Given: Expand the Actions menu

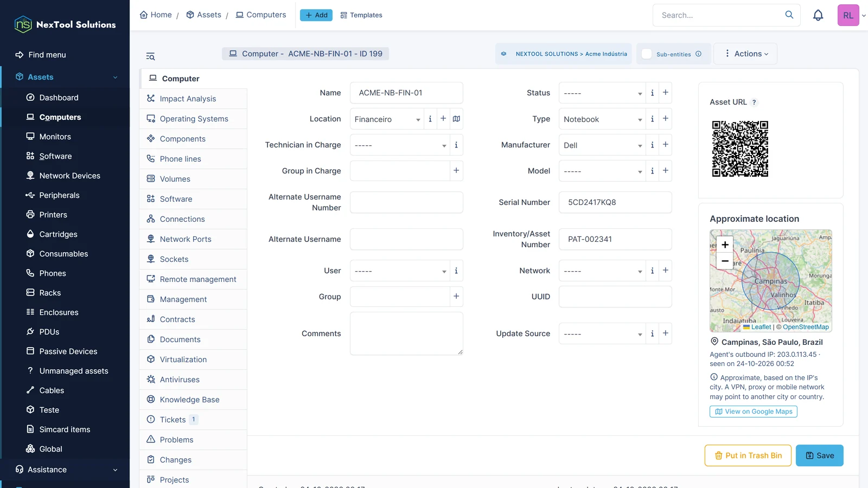Looking at the screenshot, I should point(745,54).
